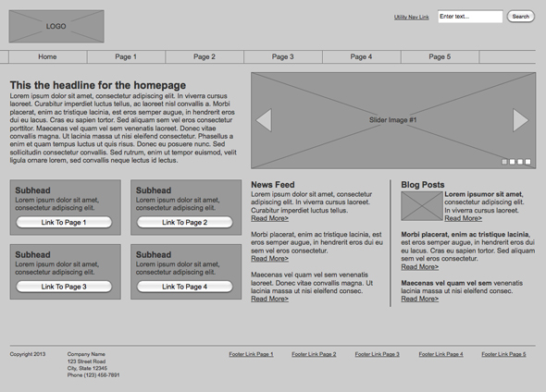Image resolution: width=546 pixels, height=392 pixels.
Task: Open Footer Link Page 5
Action: [503, 354]
